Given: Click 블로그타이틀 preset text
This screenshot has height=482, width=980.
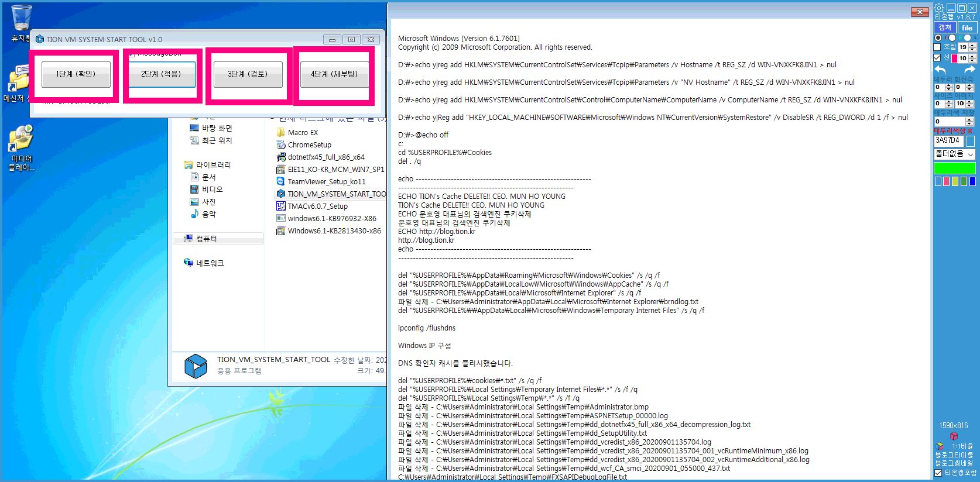Looking at the screenshot, I should tap(954, 455).
